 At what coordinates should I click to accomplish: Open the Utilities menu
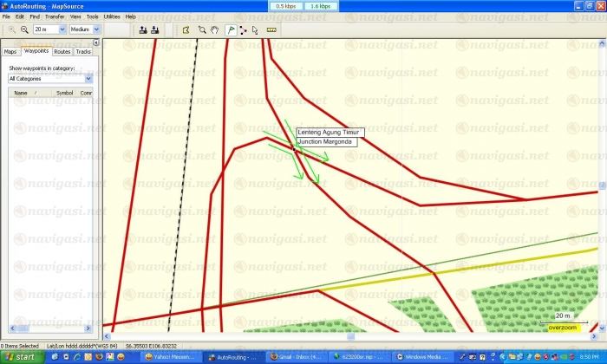[x=112, y=16]
